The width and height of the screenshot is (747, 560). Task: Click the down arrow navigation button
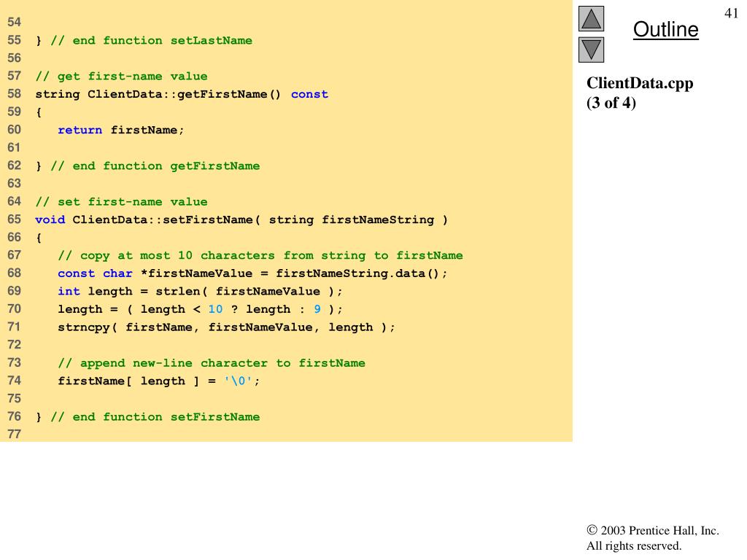[591, 50]
